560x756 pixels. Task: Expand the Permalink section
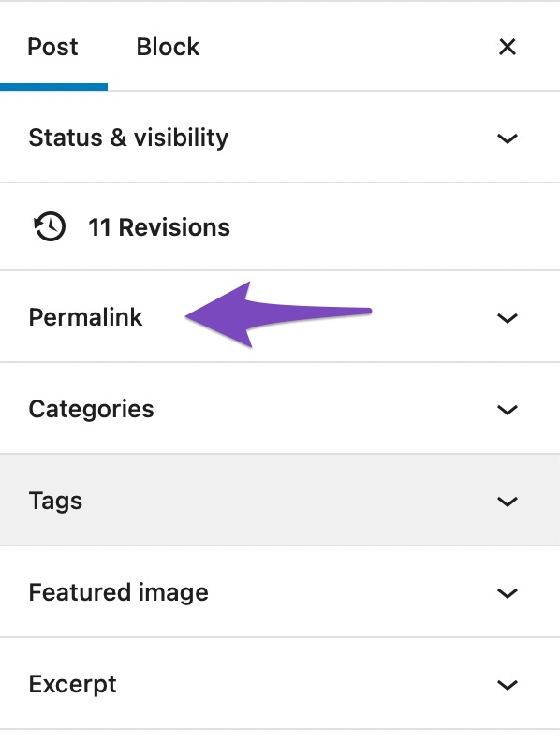507,317
